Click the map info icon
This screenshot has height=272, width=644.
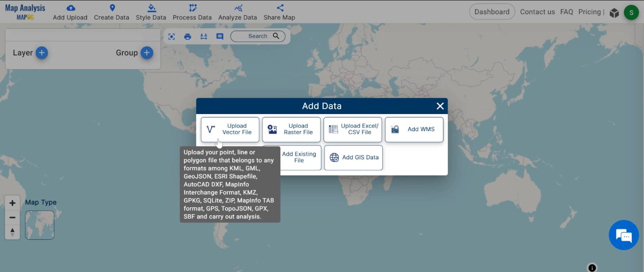tap(592, 268)
